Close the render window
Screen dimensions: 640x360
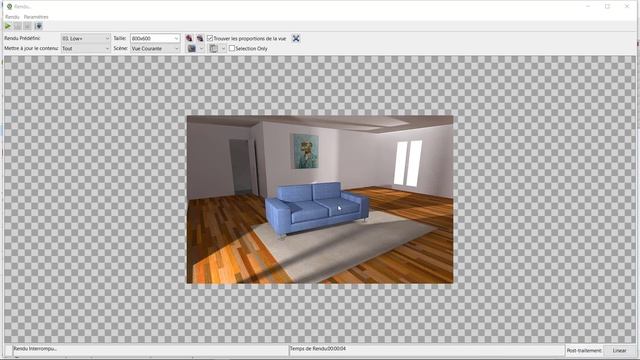click(627, 7)
